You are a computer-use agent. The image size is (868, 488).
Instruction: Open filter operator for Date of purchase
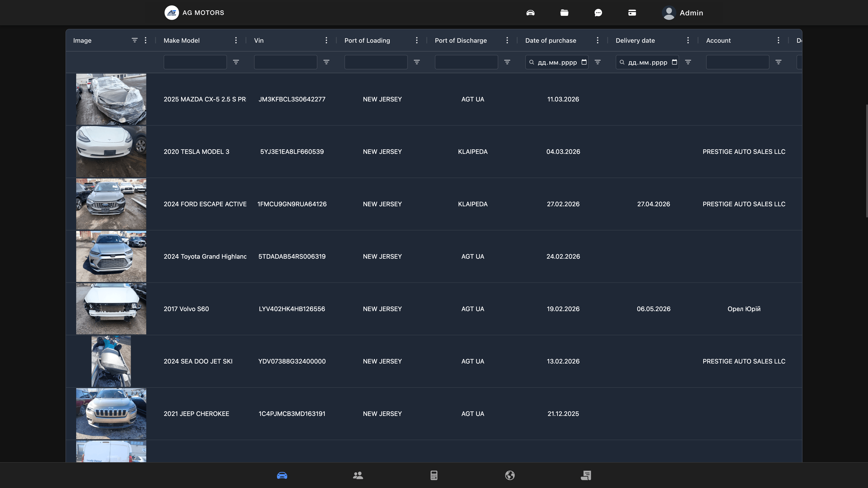click(597, 62)
